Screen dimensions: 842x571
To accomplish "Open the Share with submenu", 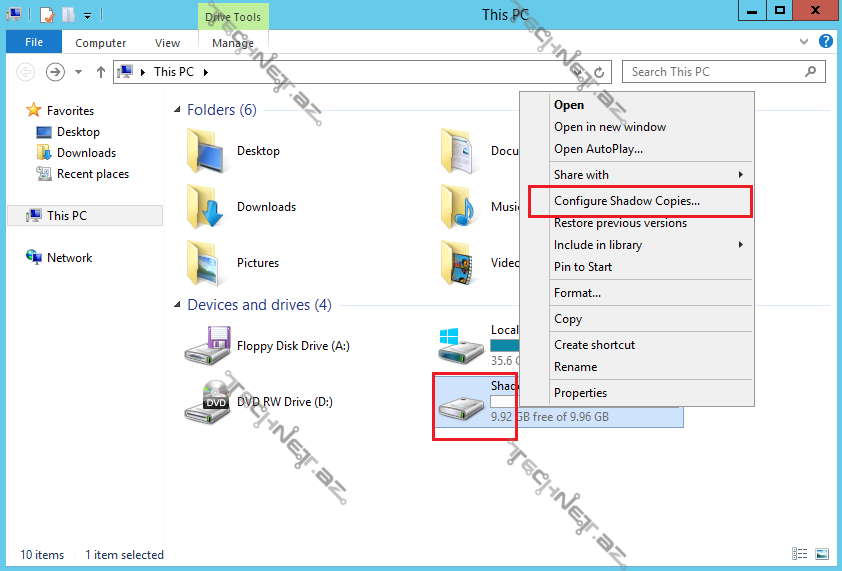I will pos(581,175).
